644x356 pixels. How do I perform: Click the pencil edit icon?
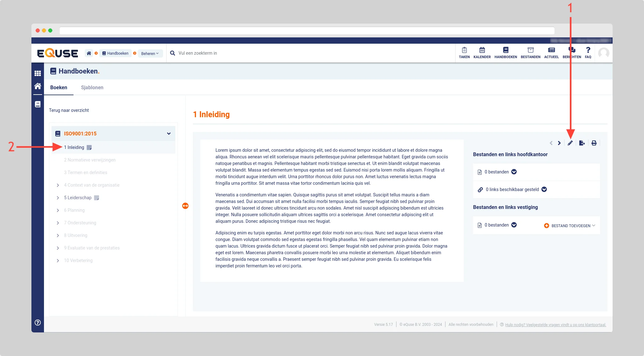[570, 143]
